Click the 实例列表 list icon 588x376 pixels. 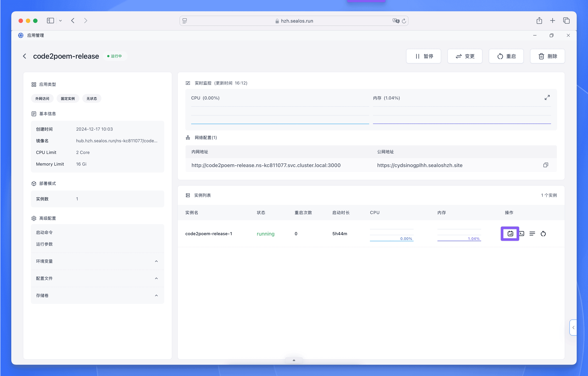(188, 195)
